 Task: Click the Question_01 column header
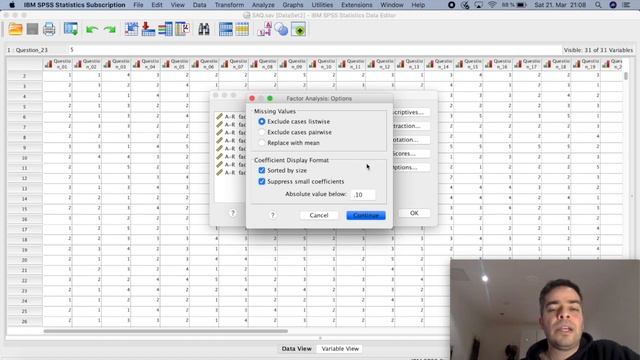[58, 64]
